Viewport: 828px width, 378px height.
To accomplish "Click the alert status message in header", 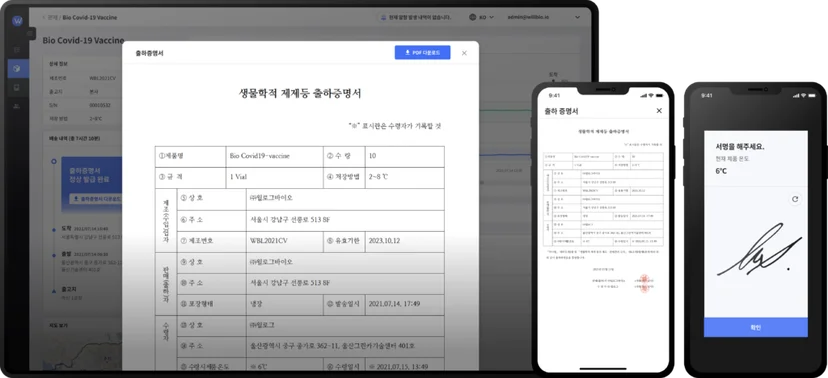I will pyautogui.click(x=416, y=17).
